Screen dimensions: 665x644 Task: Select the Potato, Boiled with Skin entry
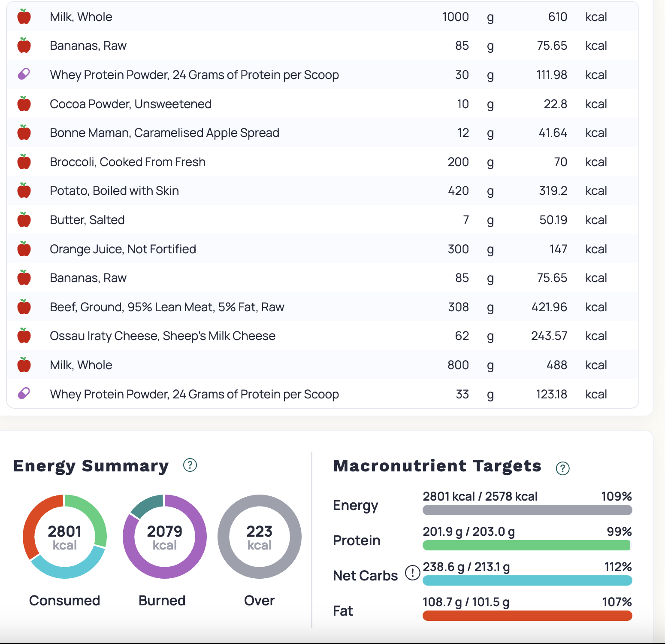114,191
